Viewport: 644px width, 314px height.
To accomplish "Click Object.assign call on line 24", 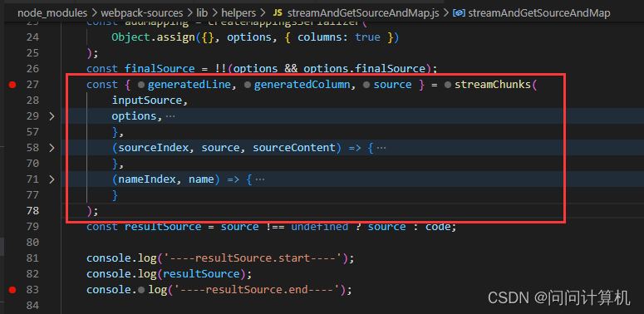I will [154, 37].
